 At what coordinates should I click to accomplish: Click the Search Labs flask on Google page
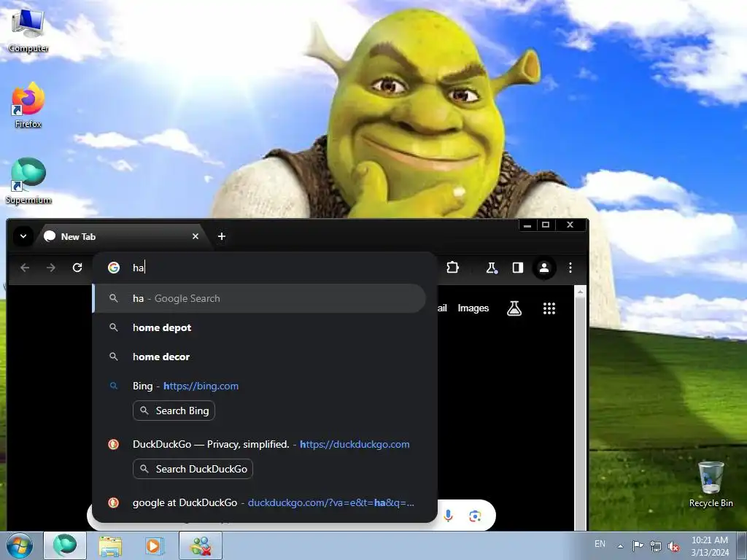click(x=514, y=308)
